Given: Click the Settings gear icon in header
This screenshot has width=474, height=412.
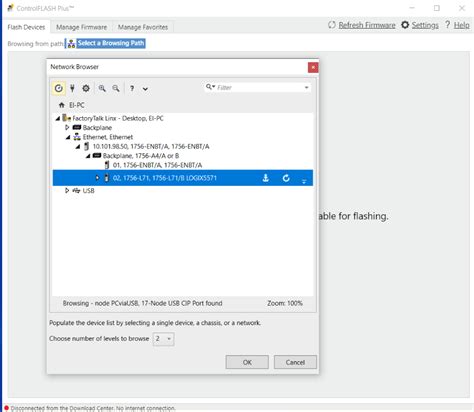Looking at the screenshot, I should coord(405,25).
